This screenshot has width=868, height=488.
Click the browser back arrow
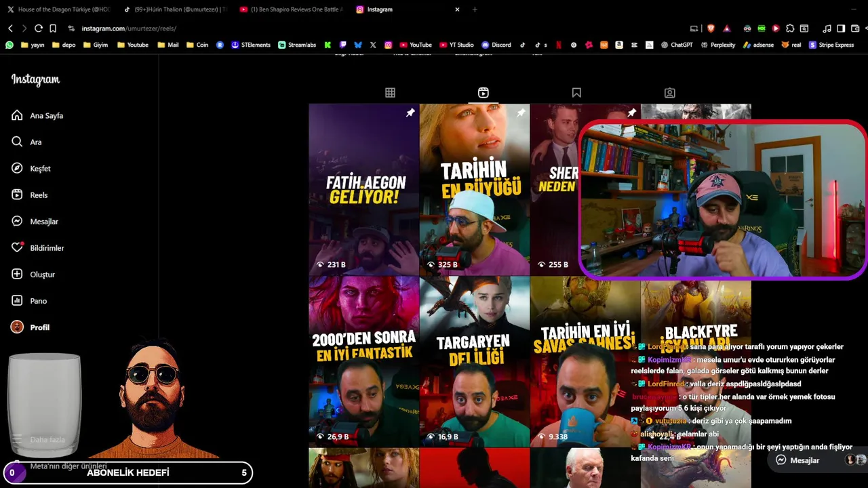coord(10,28)
